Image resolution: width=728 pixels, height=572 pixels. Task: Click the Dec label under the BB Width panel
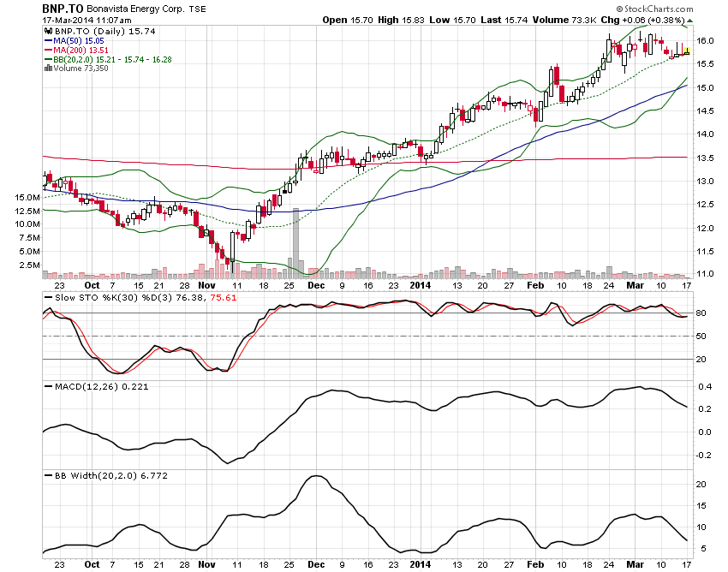pos(316,564)
